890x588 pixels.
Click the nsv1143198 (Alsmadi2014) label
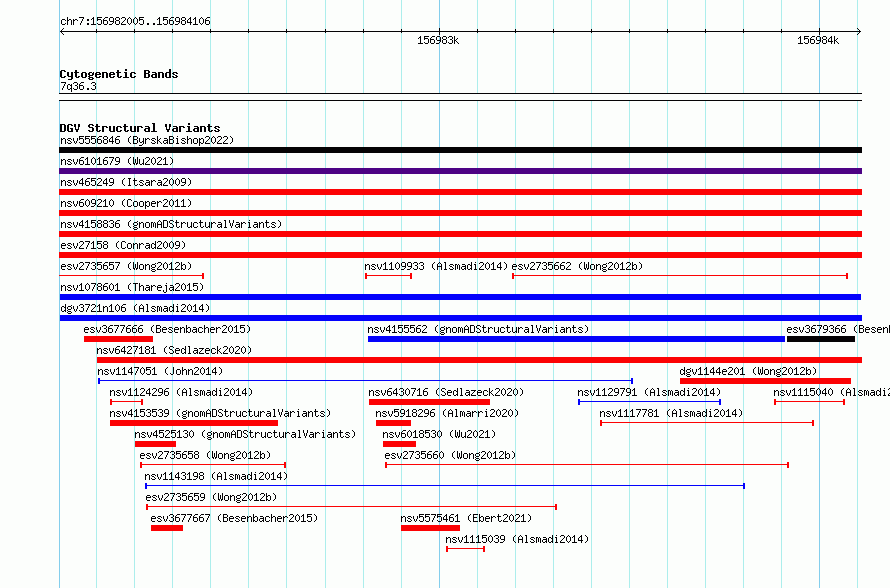coord(216,476)
